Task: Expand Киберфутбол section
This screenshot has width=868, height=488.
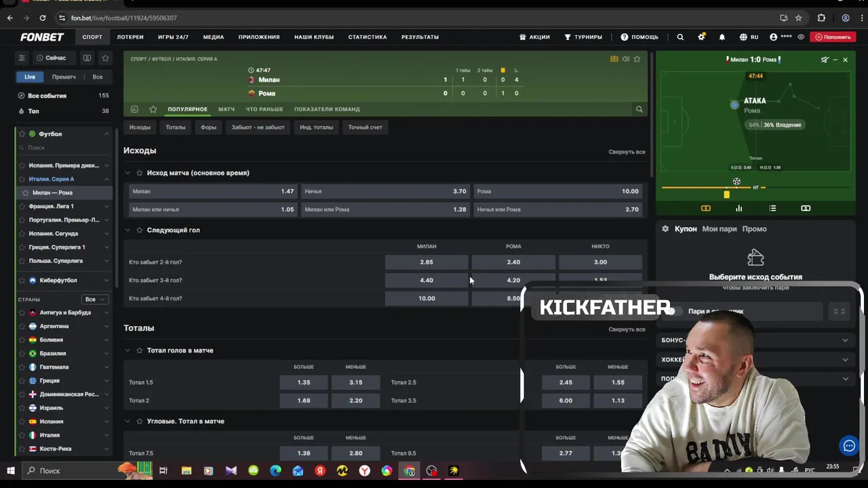Action: click(x=106, y=280)
